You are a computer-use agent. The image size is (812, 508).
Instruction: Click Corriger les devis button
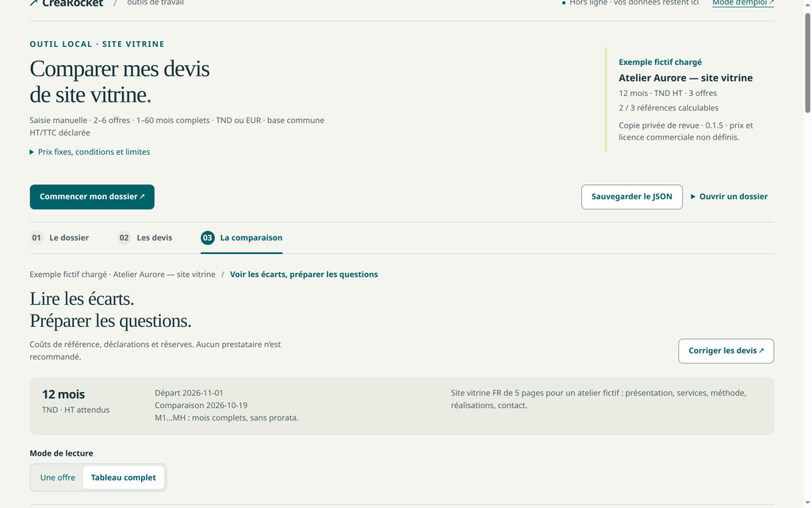[726, 351]
